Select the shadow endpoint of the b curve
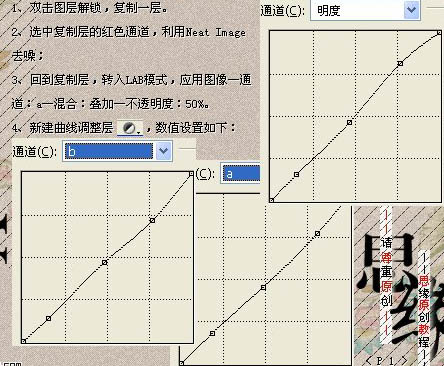The height and width of the screenshot is (366, 444). (x=23, y=341)
